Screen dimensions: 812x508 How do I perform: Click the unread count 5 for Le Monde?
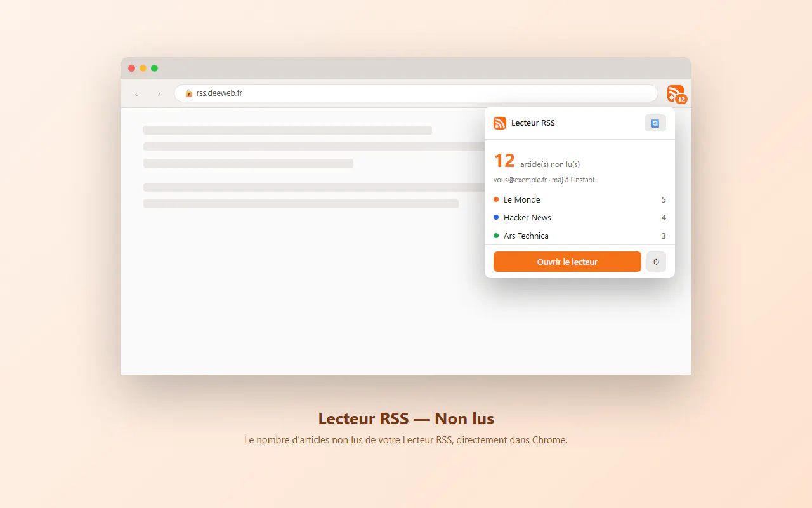pyautogui.click(x=664, y=199)
